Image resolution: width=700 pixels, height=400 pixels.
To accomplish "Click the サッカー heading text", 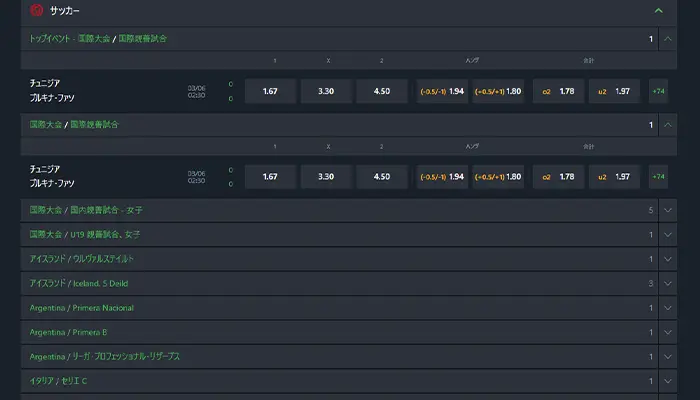I will click(65, 11).
